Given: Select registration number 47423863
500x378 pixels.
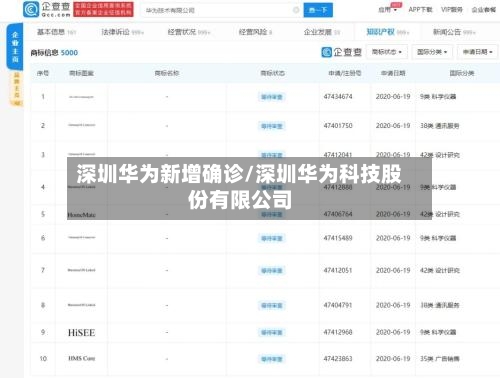Looking at the screenshot, I should 338,359.
